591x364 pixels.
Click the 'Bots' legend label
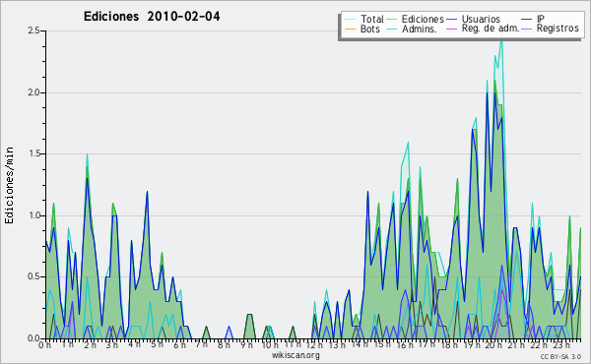click(x=370, y=29)
